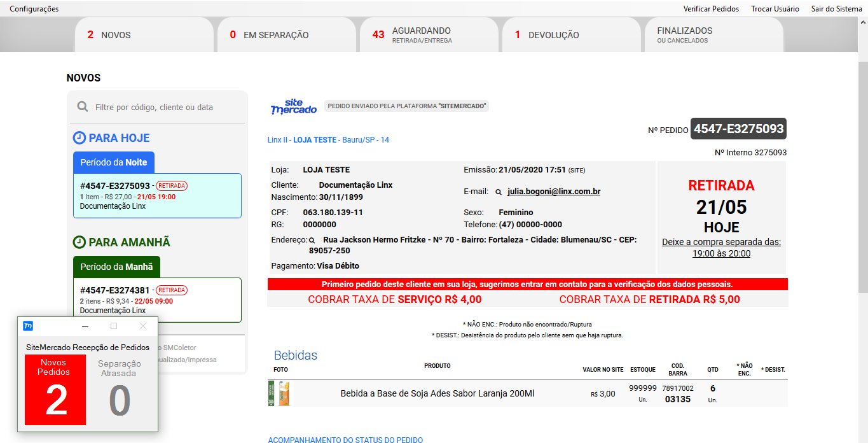This screenshot has width=868, height=443.
Task: Click the RETIRADA badge on order E3274381
Action: pyautogui.click(x=172, y=290)
